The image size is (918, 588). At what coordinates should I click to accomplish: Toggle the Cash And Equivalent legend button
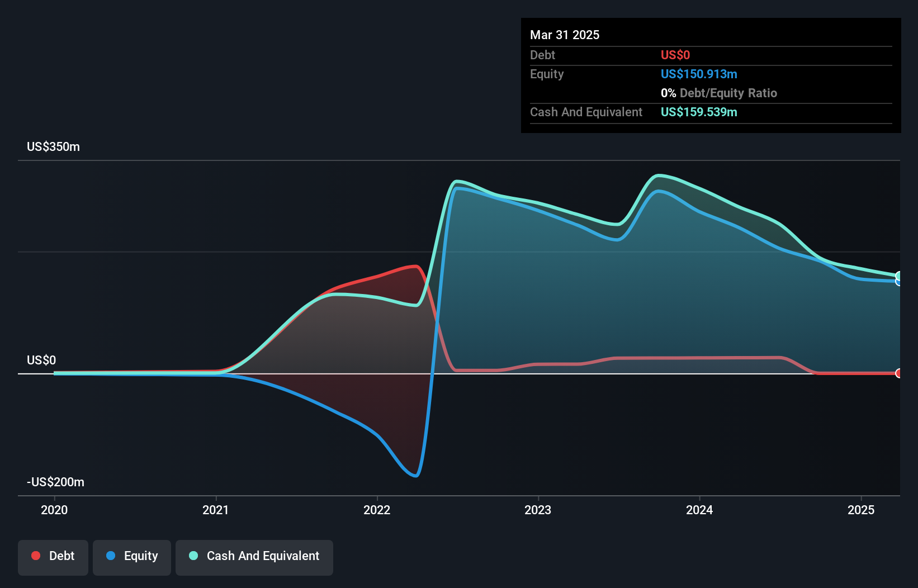click(254, 557)
